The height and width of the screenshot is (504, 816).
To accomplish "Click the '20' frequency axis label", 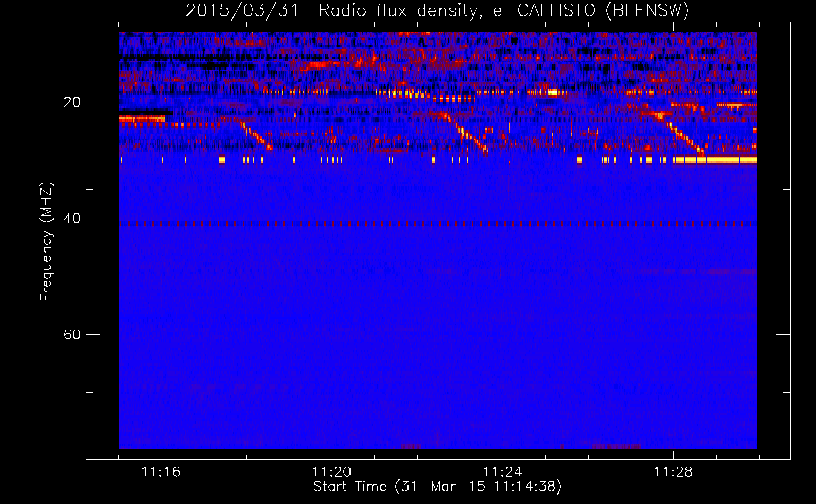I will tap(72, 103).
